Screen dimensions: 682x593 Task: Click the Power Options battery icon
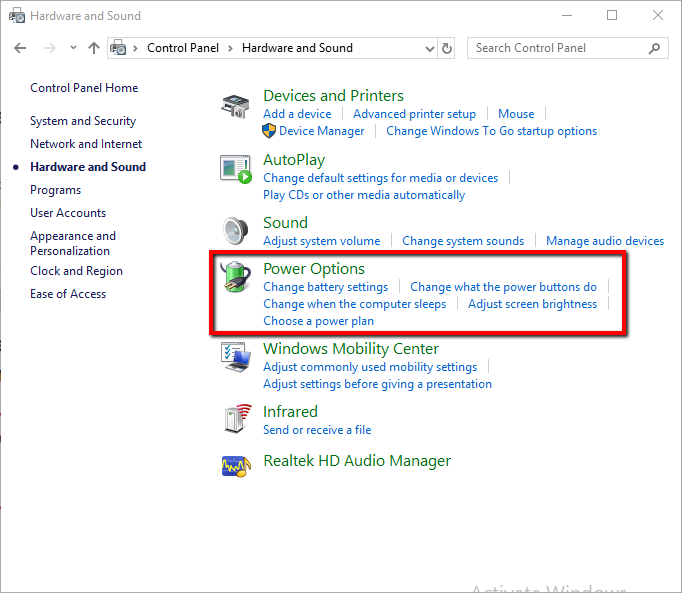point(235,277)
